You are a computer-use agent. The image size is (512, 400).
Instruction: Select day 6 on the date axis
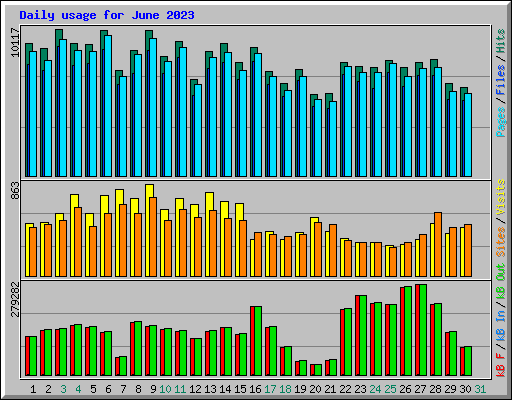[x=108, y=389]
